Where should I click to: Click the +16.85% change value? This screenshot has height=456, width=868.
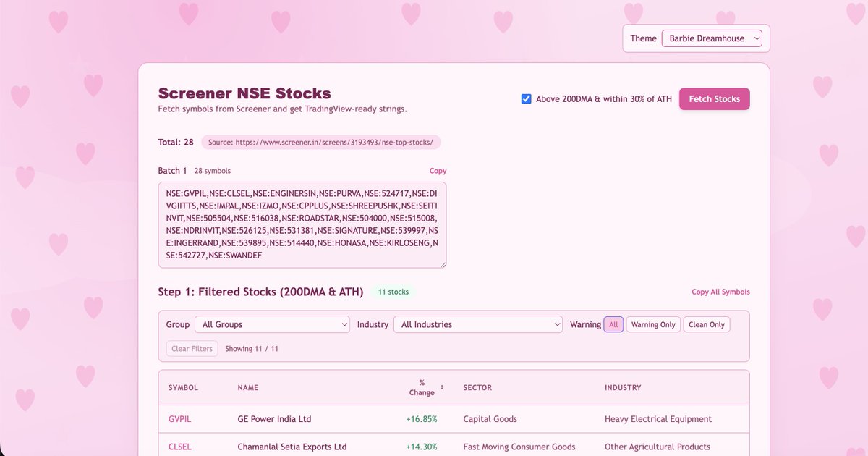coord(422,419)
